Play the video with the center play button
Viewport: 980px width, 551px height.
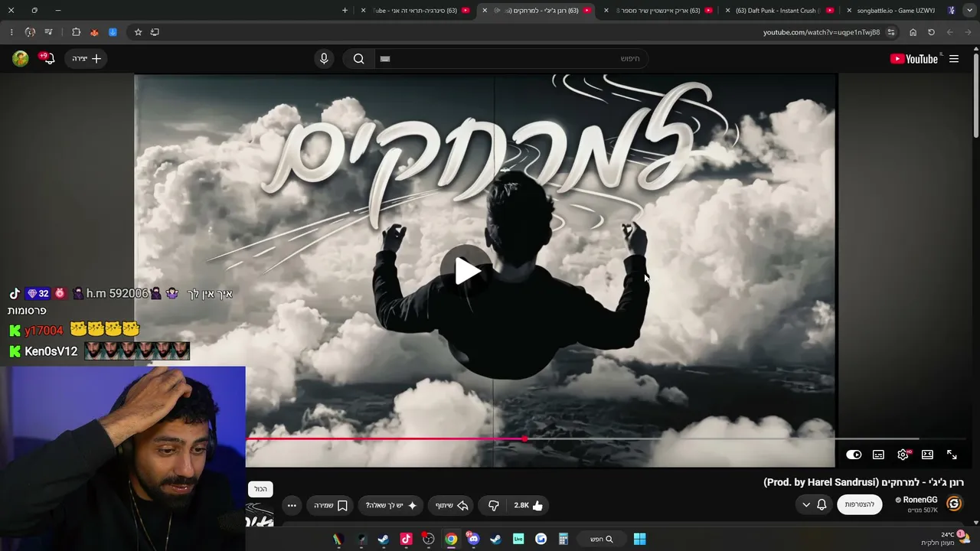pyautogui.click(x=466, y=270)
